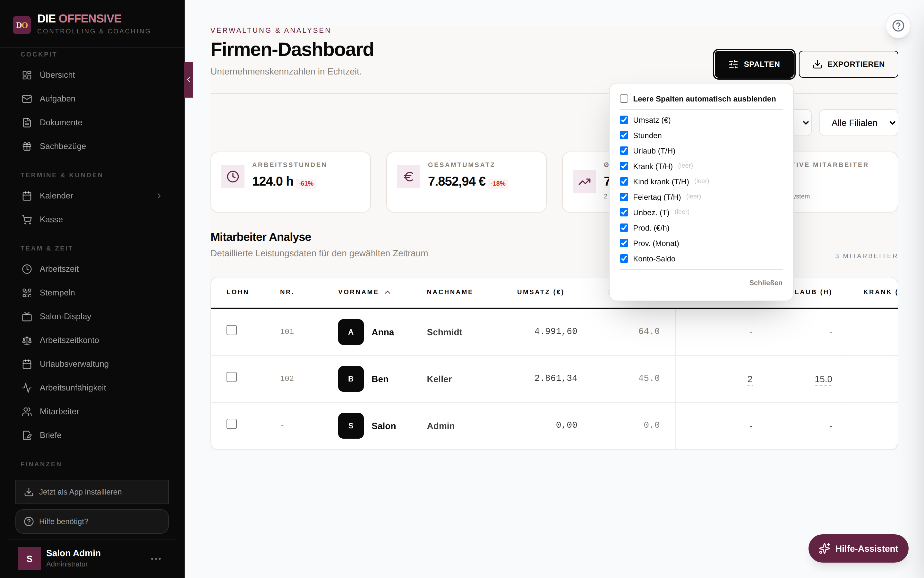Click Jetzt als App installieren
924x578 pixels.
92,492
